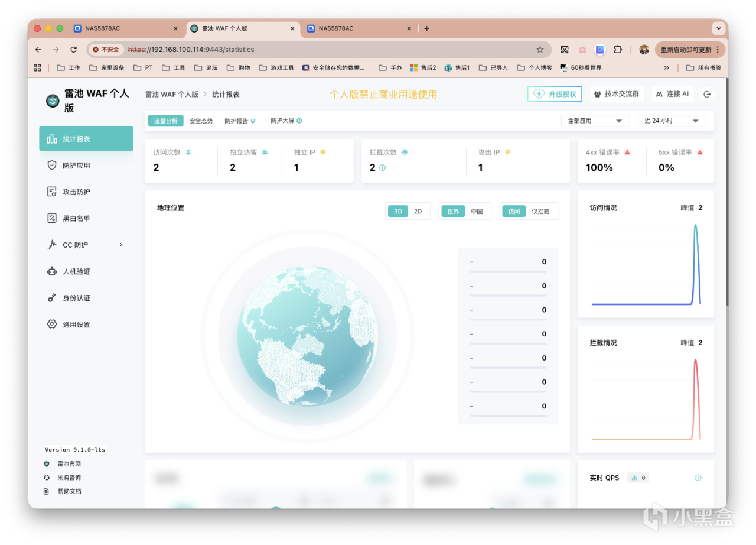Click the warning icon beside 5xx 错误率
Image resolution: width=756 pixels, height=545 pixels.
(700, 152)
